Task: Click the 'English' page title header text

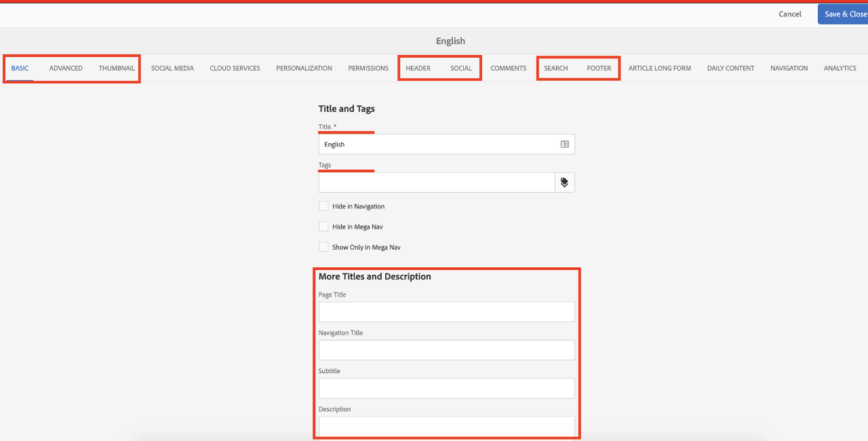Action: click(450, 41)
